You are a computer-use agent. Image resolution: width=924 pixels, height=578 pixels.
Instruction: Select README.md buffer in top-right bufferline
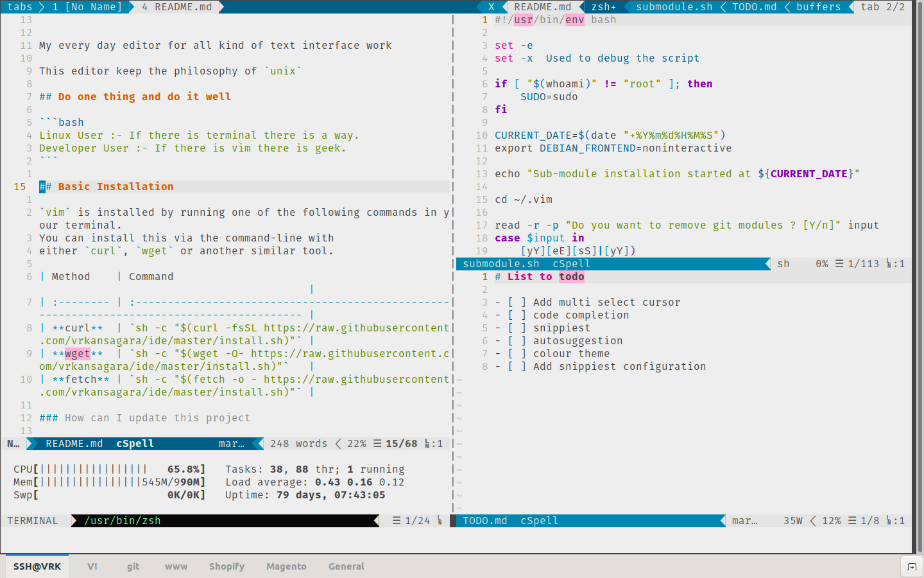542,7
